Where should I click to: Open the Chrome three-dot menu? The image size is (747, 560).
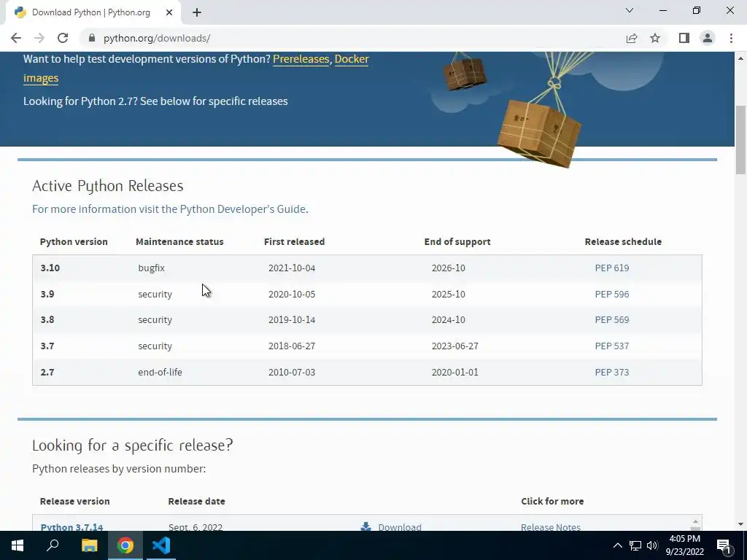pyautogui.click(x=731, y=38)
